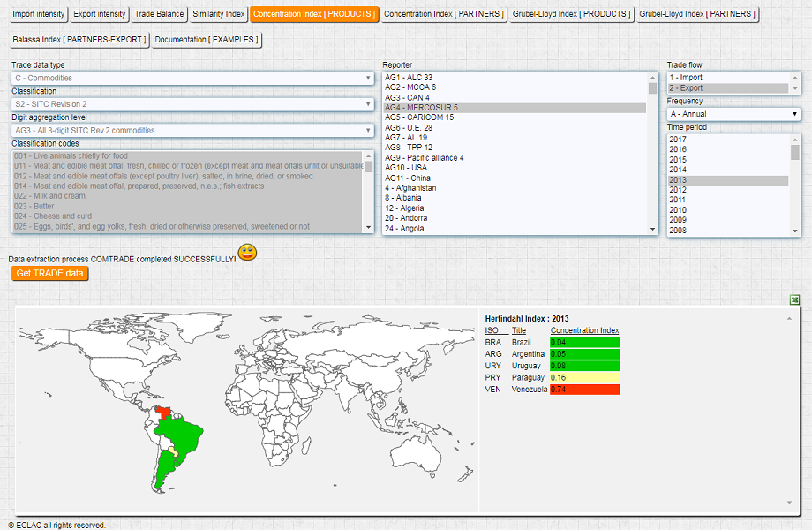Click the Reporter list scrollbar down arrow
The image size is (812, 530).
(x=652, y=230)
